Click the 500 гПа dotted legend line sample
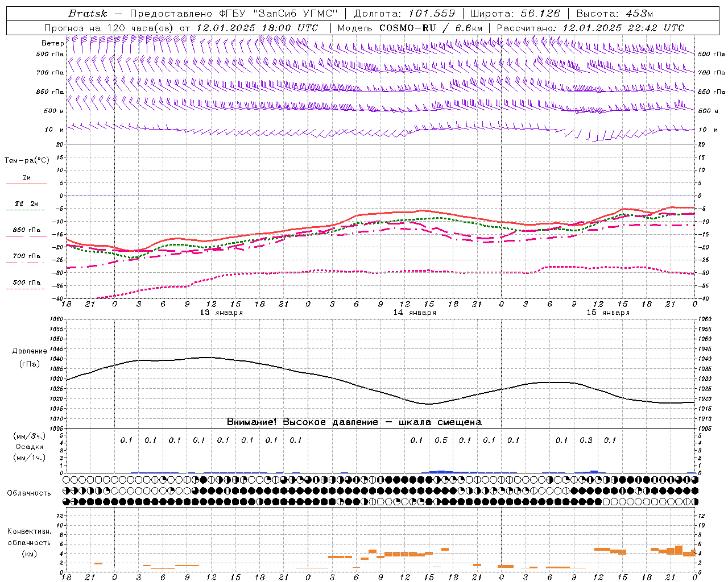Image resolution: width=728 pixels, height=582 pixels. click(26, 289)
